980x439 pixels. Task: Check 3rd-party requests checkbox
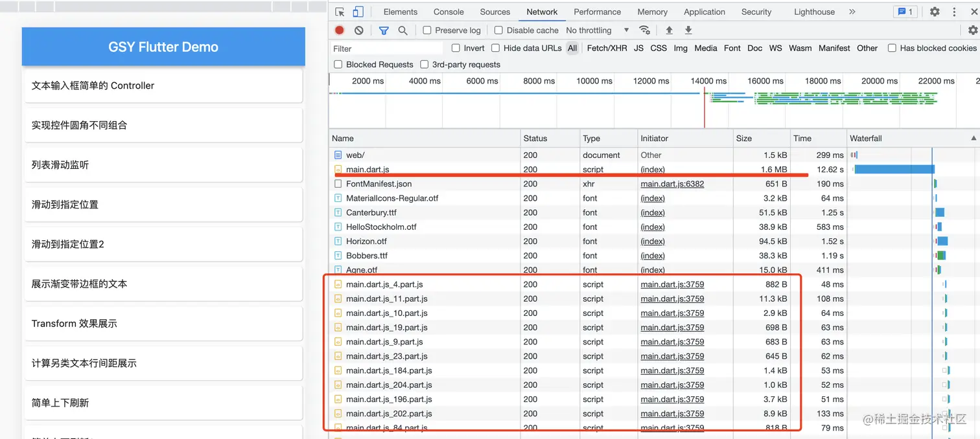coord(424,64)
